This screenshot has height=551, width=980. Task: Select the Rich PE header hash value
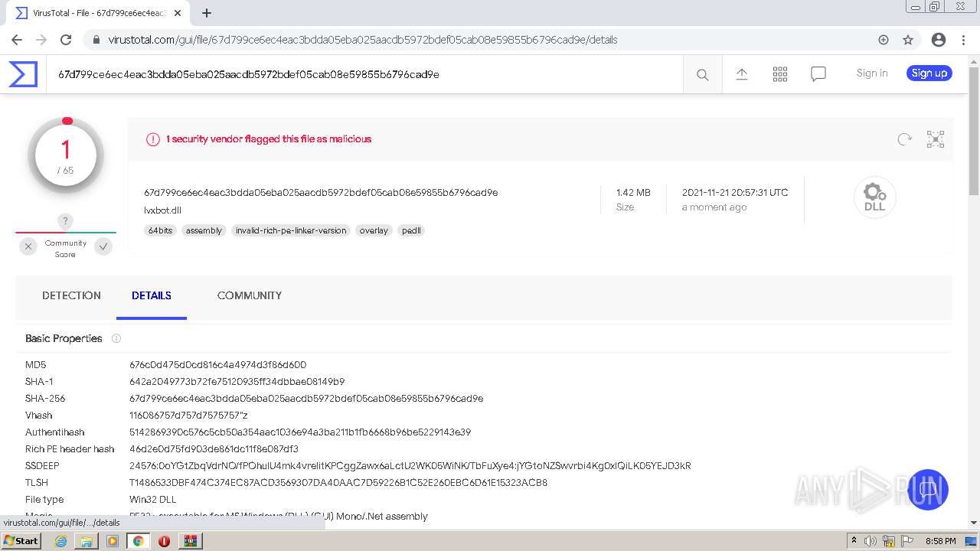(x=214, y=449)
